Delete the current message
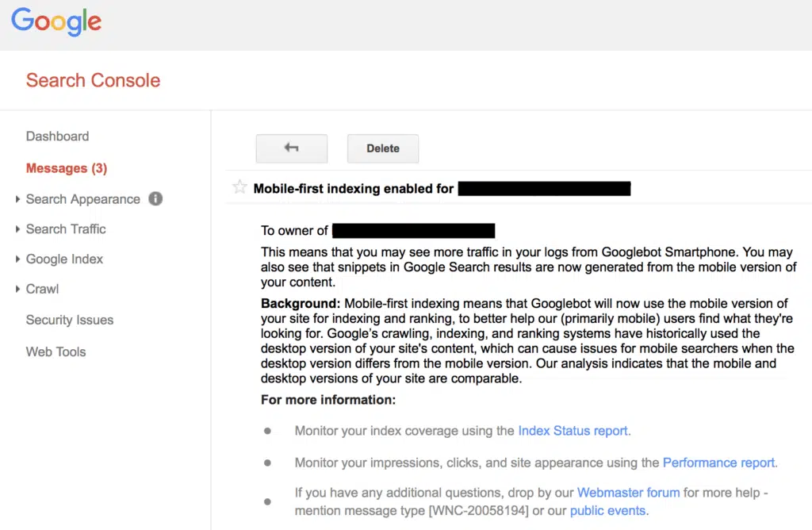The image size is (812, 530). [x=382, y=148]
